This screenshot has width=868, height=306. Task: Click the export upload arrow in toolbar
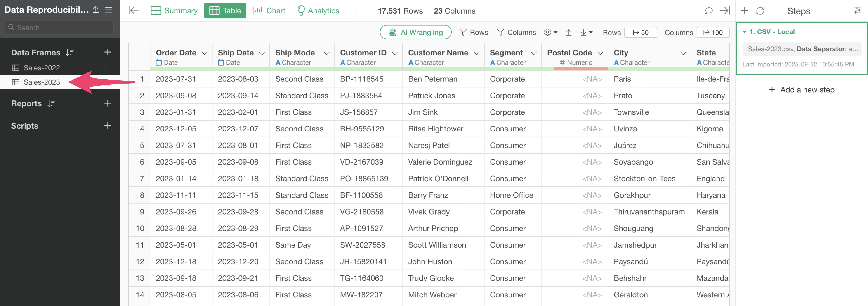pos(569,32)
